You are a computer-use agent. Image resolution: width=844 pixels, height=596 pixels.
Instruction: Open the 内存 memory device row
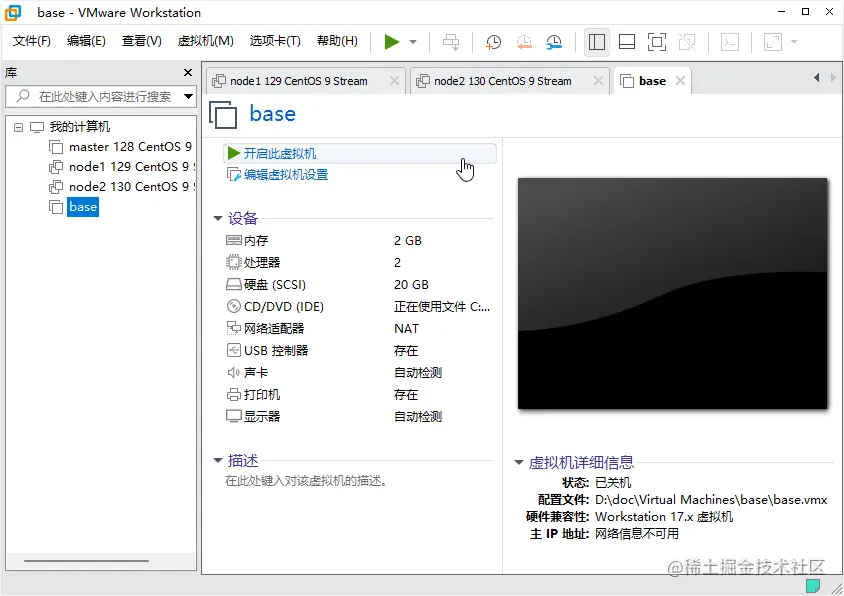(x=359, y=241)
